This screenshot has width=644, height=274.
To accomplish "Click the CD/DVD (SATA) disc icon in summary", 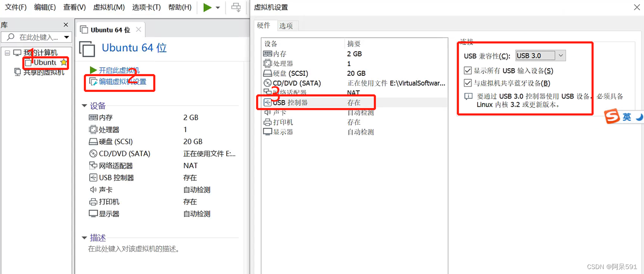I will click(x=93, y=153).
